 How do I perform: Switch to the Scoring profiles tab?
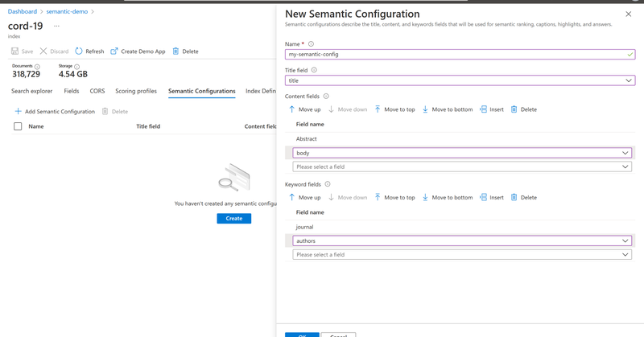coord(136,92)
